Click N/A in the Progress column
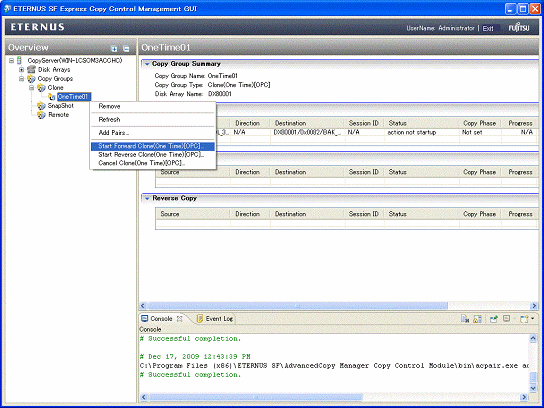Screen dimensions: 544x408 tap(527, 132)
